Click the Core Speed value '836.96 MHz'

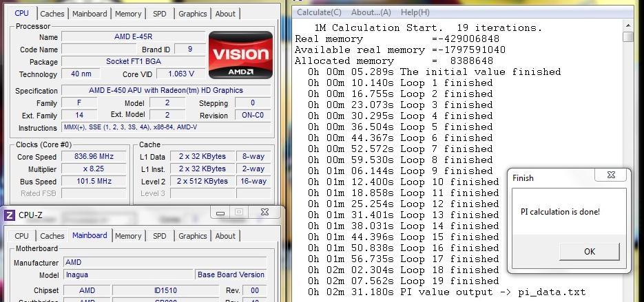pyautogui.click(x=94, y=156)
